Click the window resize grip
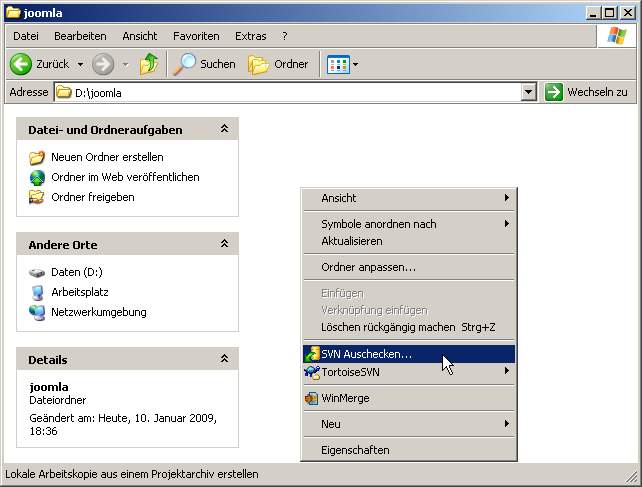642x487 pixels. [633, 477]
